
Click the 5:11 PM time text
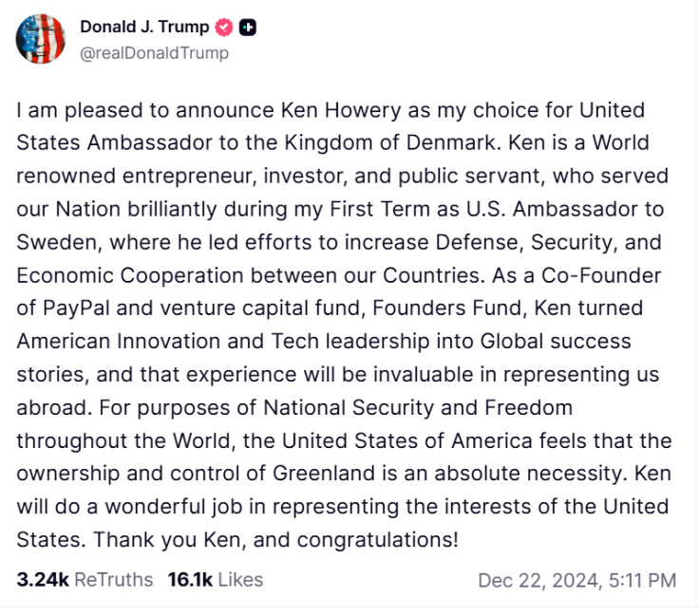pyautogui.click(x=642, y=580)
